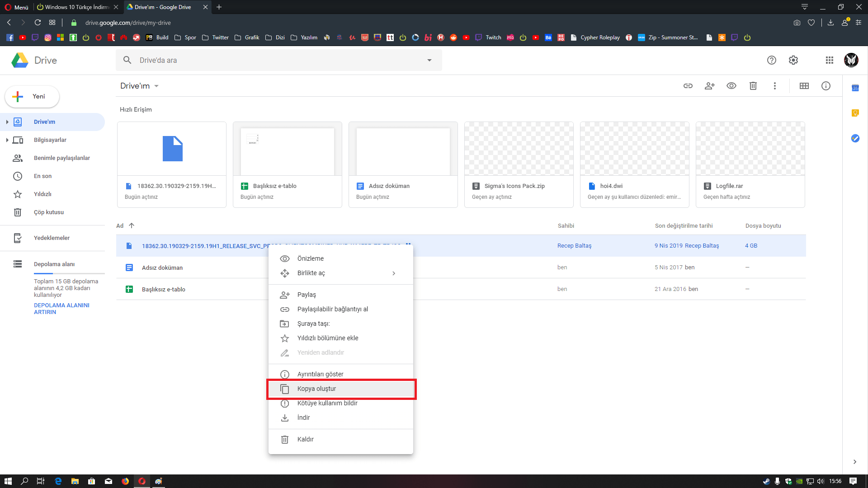The width and height of the screenshot is (868, 488).
Task: Click the help question mark icon
Action: pos(771,60)
